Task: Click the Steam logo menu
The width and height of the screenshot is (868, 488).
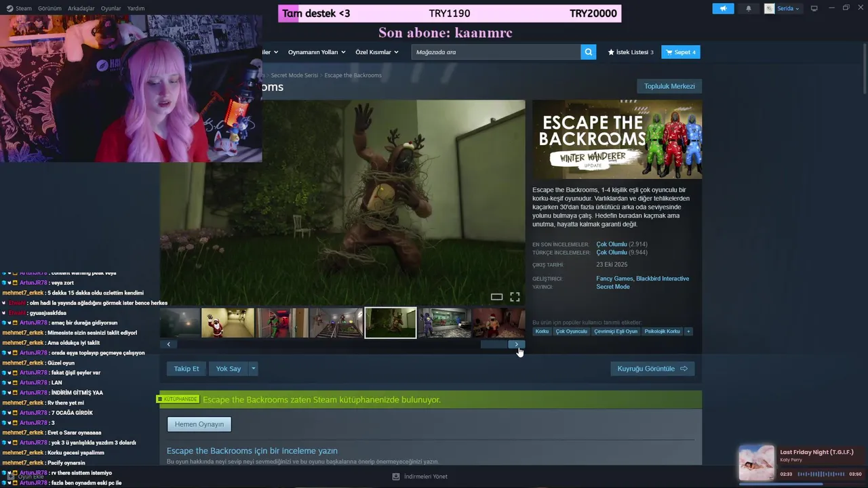Action: pyautogui.click(x=9, y=8)
